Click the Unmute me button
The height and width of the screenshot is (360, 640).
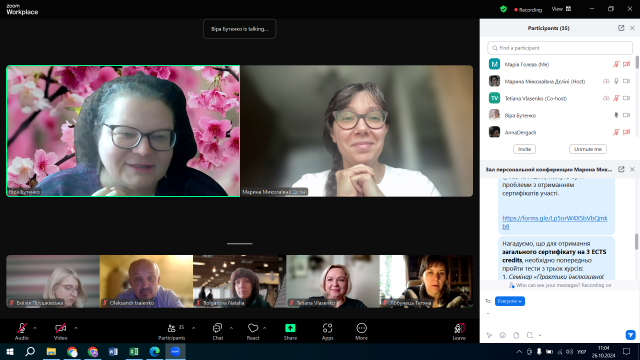point(588,149)
